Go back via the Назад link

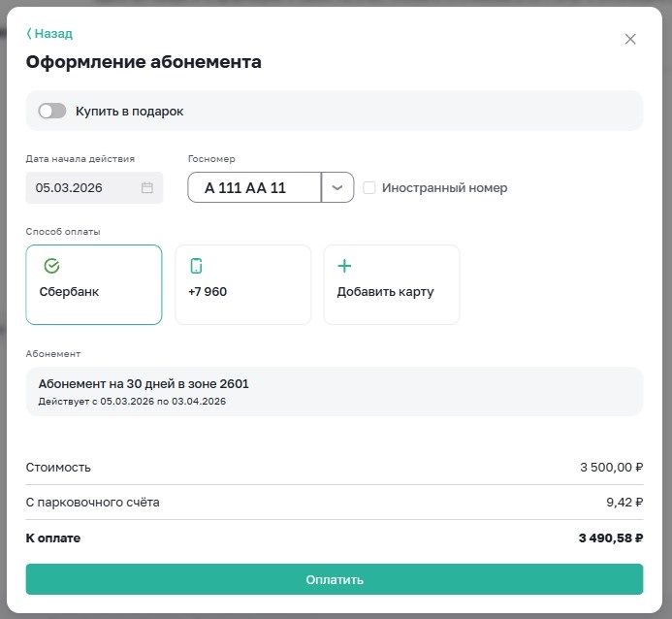49,33
